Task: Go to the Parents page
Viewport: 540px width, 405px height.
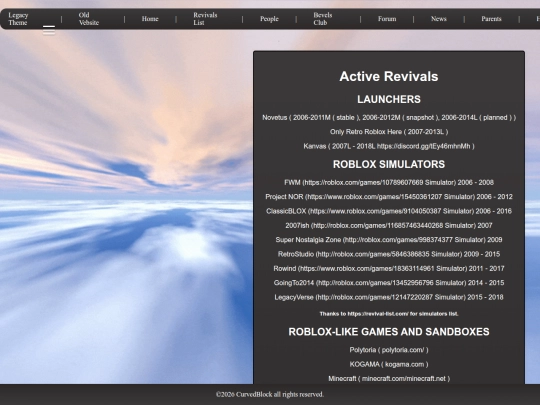Action: point(491,19)
